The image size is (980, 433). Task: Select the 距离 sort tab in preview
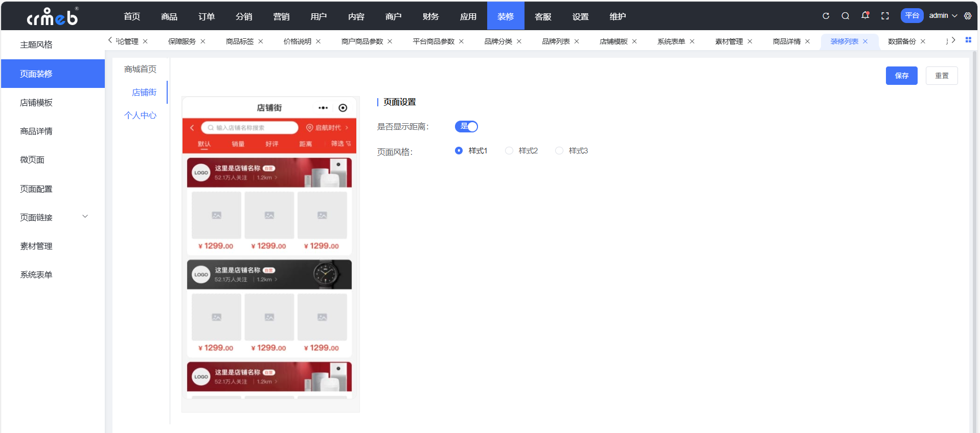pos(306,144)
